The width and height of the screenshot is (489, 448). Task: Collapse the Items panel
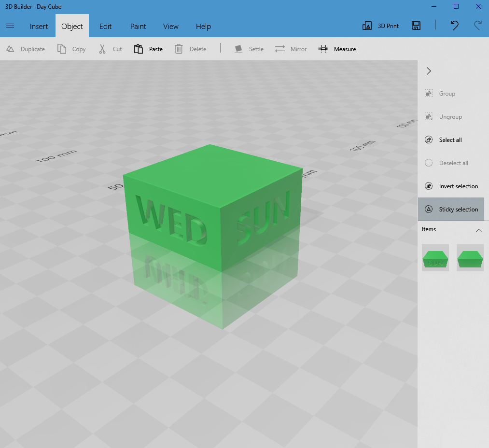[x=478, y=230]
